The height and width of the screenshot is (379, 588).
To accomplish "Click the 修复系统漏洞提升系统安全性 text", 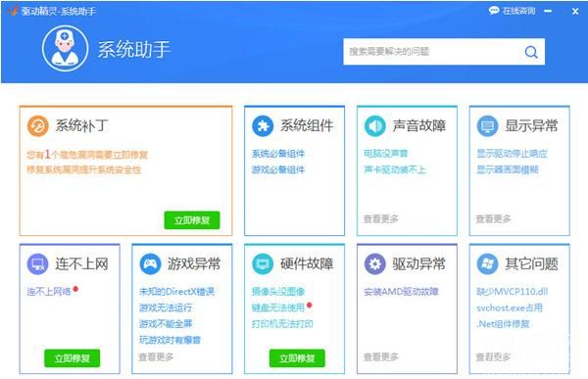I will (83, 169).
